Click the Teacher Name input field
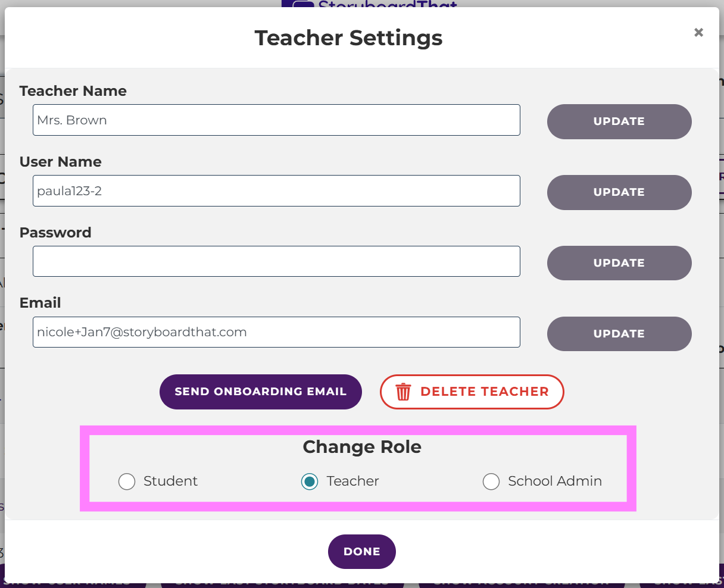The height and width of the screenshot is (588, 724). (x=276, y=120)
